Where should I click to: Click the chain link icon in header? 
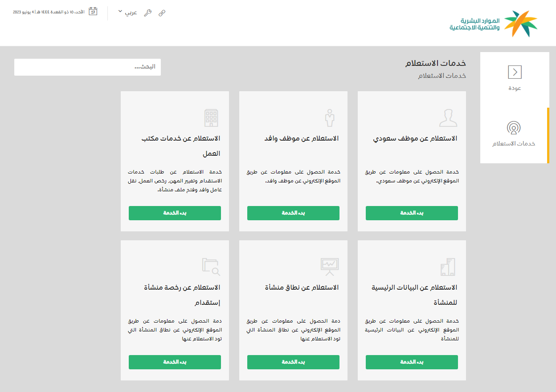pyautogui.click(x=162, y=13)
